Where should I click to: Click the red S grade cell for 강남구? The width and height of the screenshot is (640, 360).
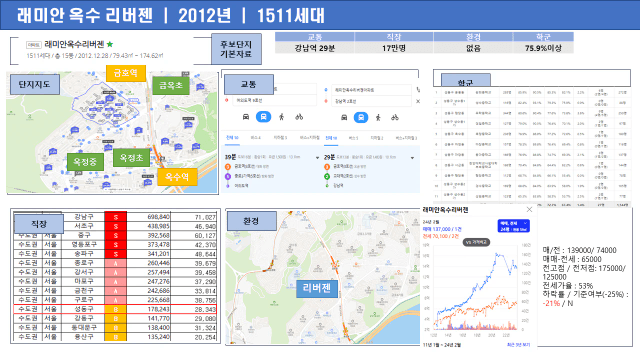click(x=116, y=217)
